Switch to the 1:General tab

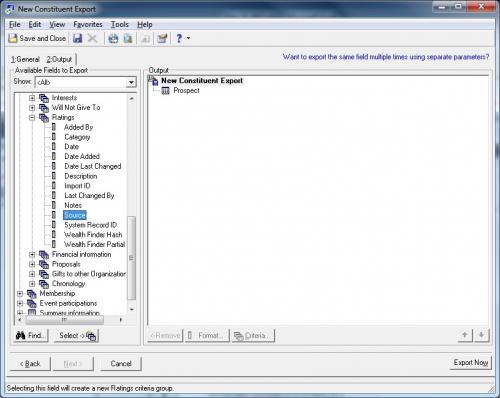click(25, 59)
